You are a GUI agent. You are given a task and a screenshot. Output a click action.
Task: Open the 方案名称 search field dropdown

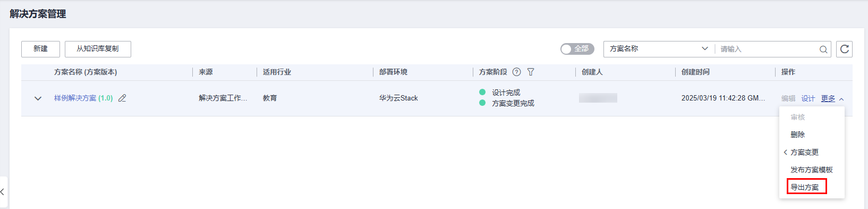pos(659,49)
